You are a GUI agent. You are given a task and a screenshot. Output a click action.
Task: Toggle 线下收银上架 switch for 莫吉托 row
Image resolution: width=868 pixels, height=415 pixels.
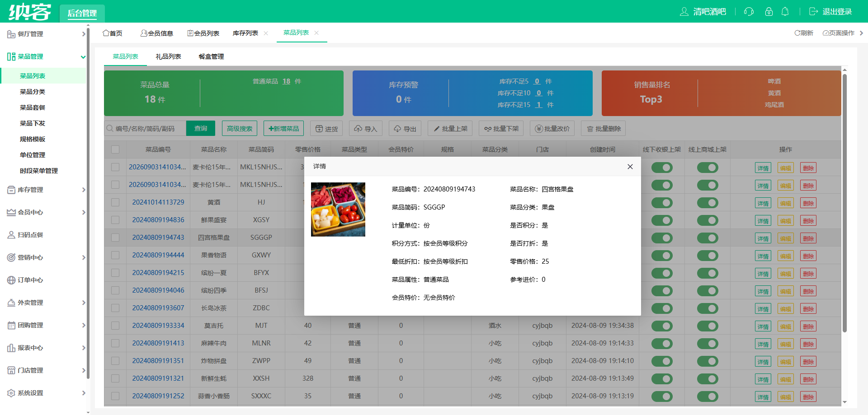click(x=662, y=326)
